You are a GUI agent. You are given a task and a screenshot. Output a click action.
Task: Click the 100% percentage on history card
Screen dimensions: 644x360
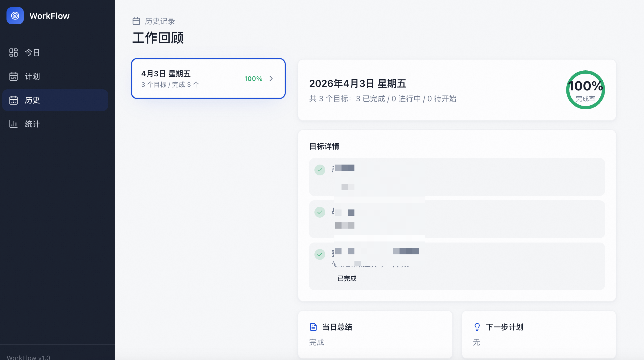click(253, 78)
